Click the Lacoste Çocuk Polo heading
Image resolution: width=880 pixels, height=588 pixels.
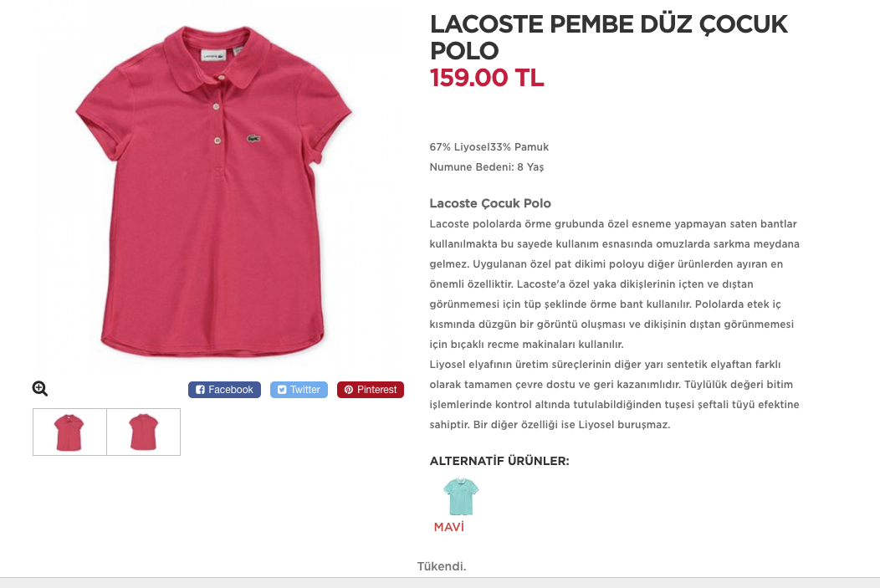click(490, 203)
